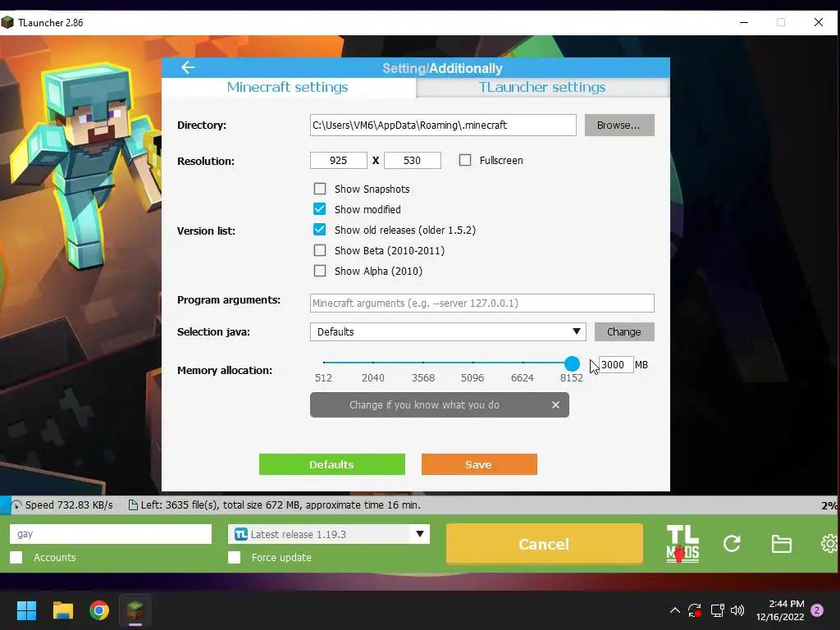Open the game folder icon
This screenshot has width=840, height=630.
(781, 544)
